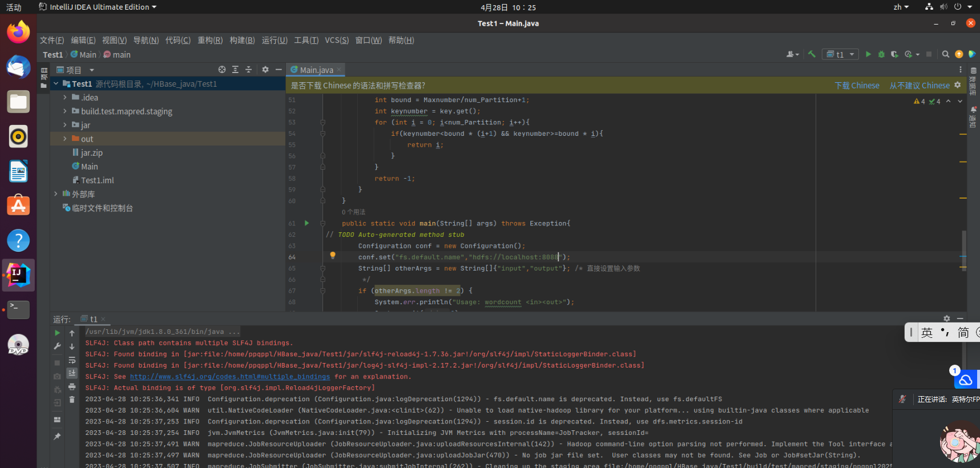Open Run panel gear options
The height and width of the screenshot is (468, 980).
coord(947,318)
